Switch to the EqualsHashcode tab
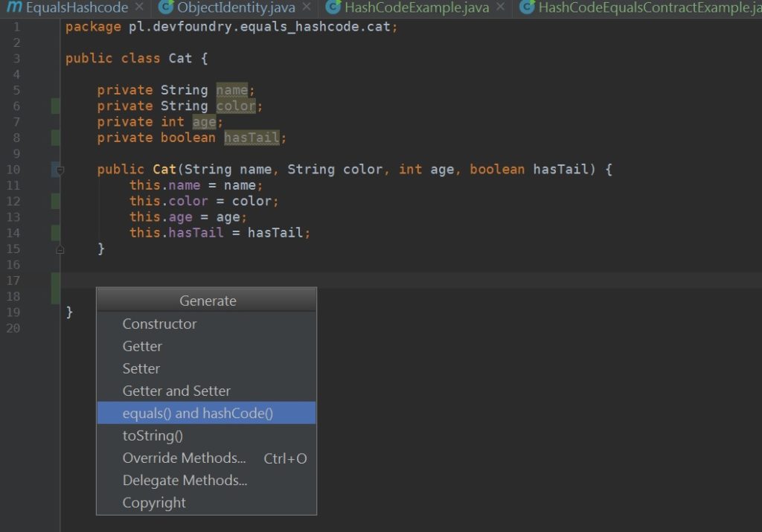This screenshot has width=762, height=532. 77,7
